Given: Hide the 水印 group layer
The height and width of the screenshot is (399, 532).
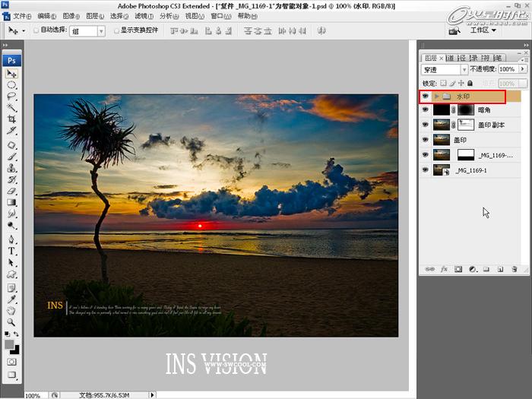Looking at the screenshot, I should click(x=425, y=97).
